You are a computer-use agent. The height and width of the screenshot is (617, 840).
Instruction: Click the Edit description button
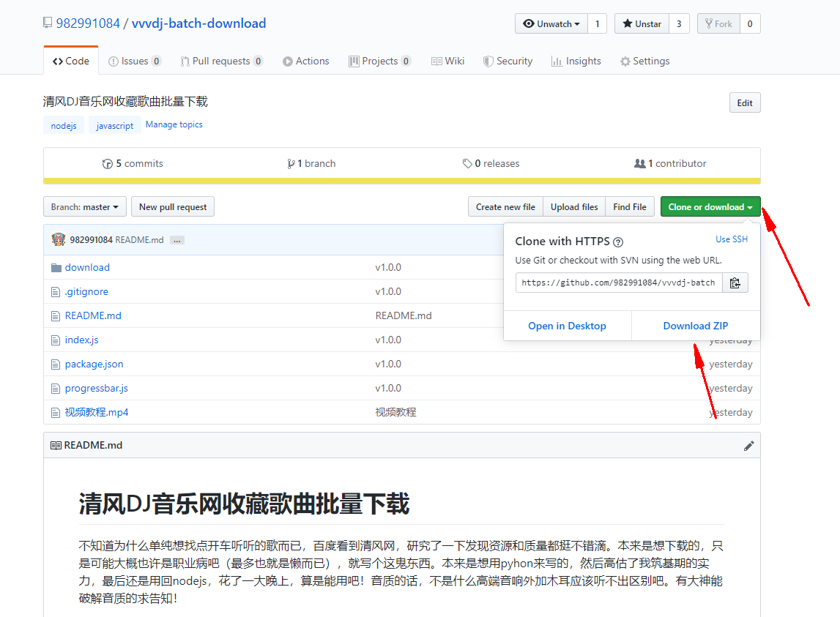click(x=745, y=102)
